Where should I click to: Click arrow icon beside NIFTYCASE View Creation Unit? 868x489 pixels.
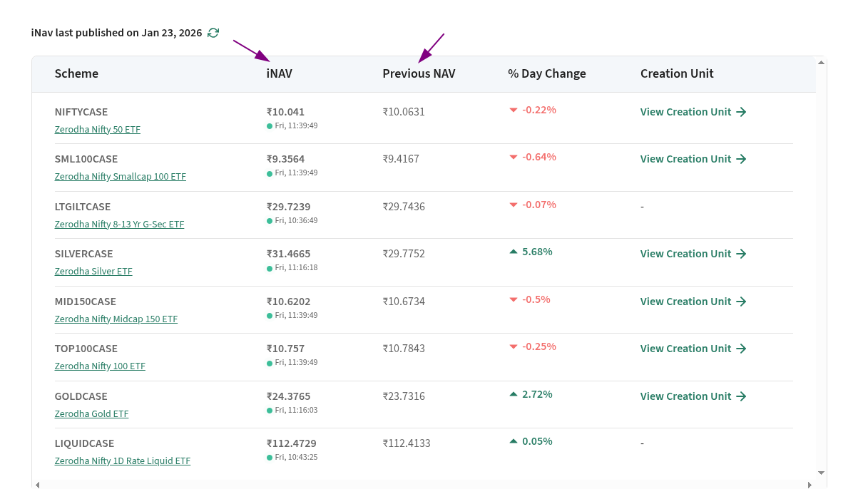point(741,112)
